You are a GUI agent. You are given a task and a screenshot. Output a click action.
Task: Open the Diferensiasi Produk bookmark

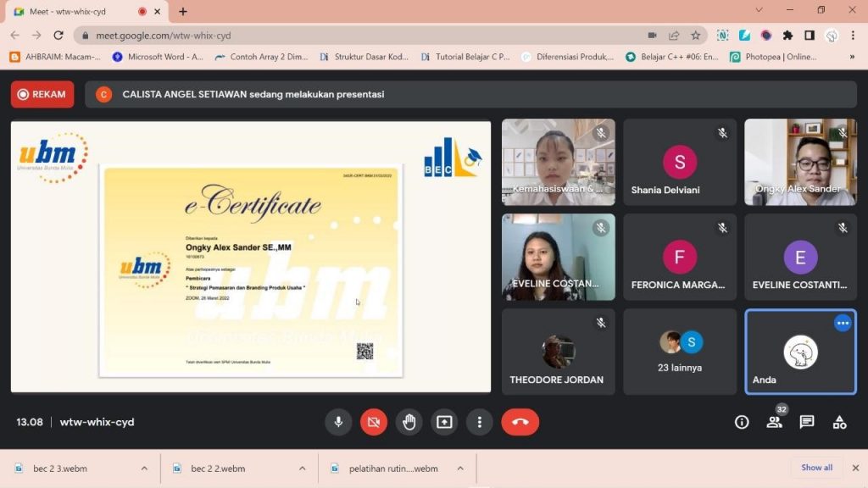click(567, 57)
